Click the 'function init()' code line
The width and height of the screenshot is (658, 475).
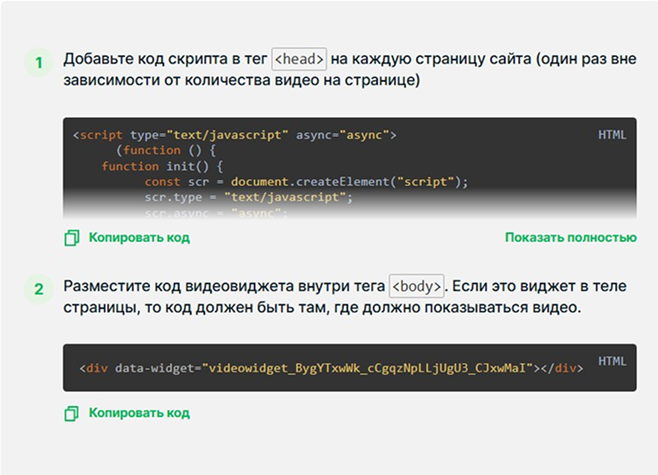point(161,166)
